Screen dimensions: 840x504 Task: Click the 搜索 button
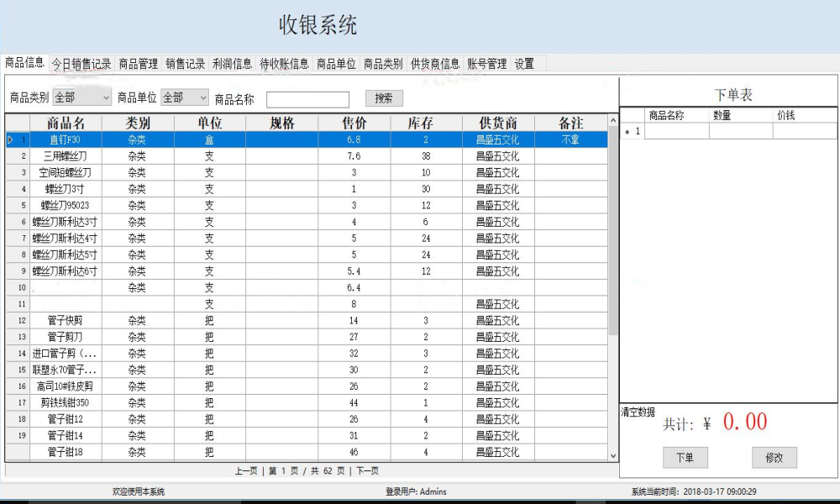(384, 98)
